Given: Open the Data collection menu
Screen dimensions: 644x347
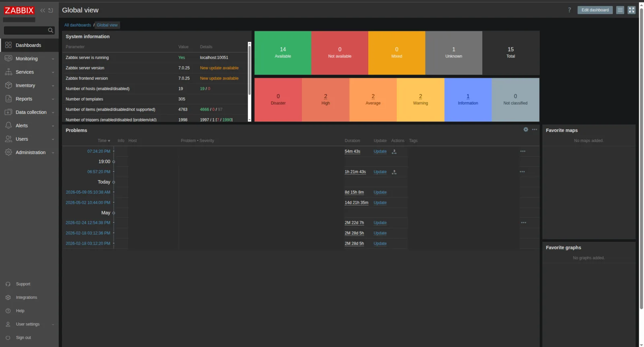Looking at the screenshot, I should pos(29,112).
